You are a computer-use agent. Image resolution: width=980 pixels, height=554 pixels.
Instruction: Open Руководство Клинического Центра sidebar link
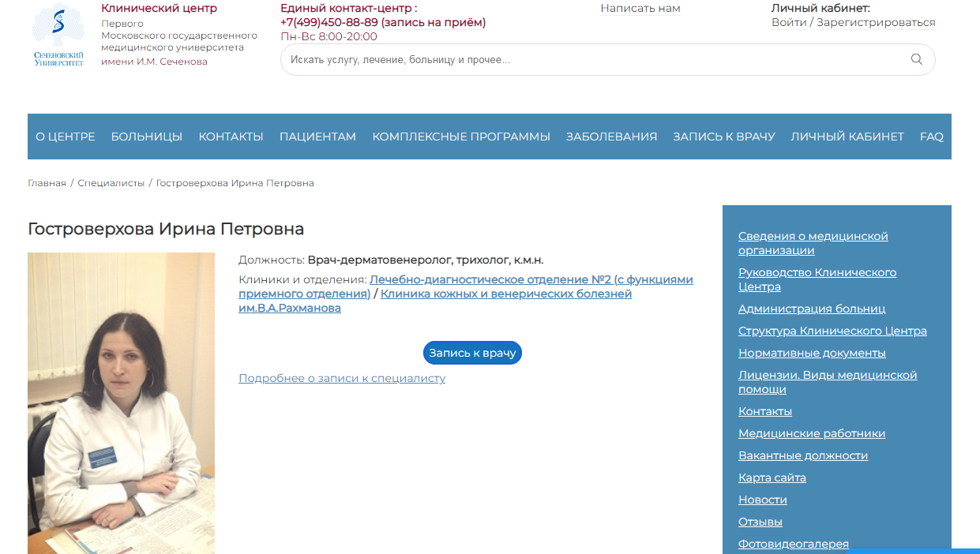(x=817, y=279)
